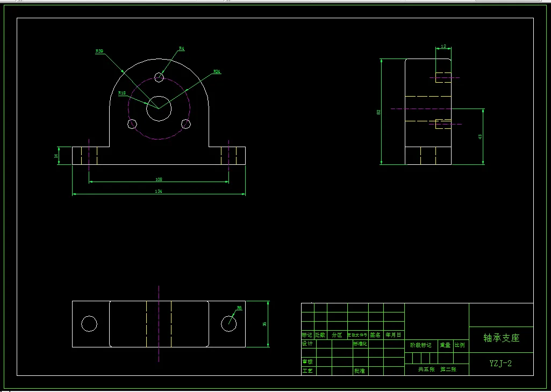Click the 重量 cell
This screenshot has height=392, width=551.
tap(445, 345)
